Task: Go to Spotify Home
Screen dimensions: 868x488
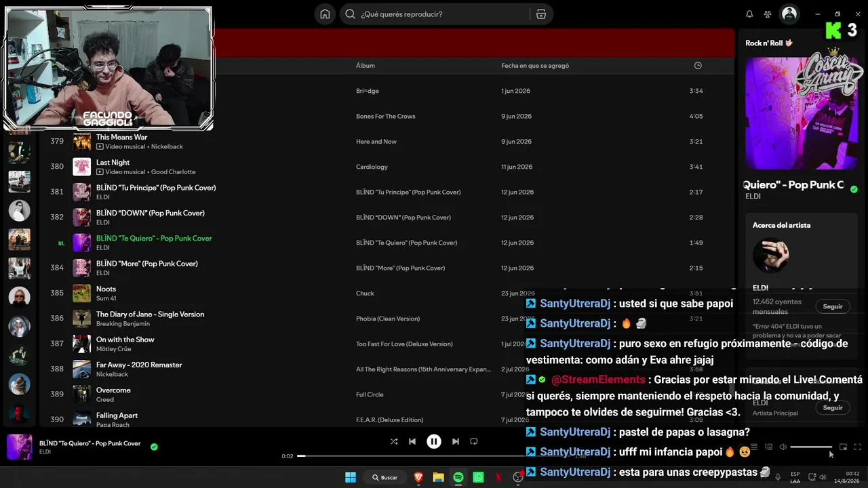Action: click(x=325, y=14)
